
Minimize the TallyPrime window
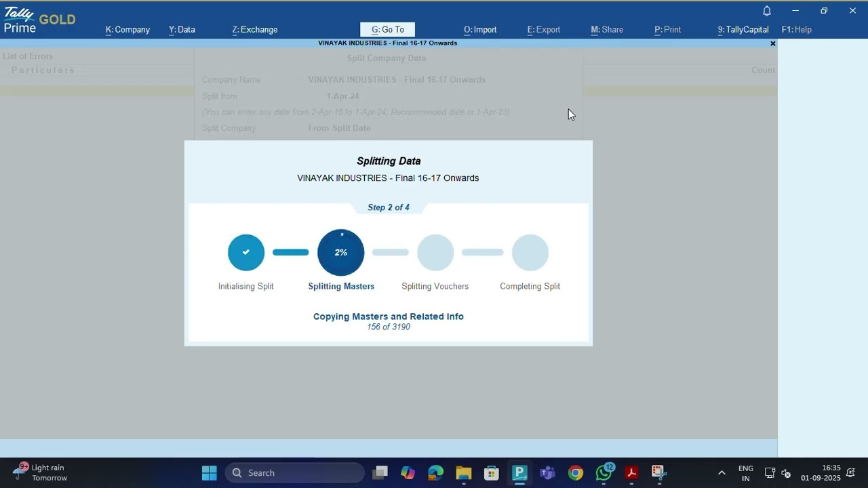[x=795, y=11]
